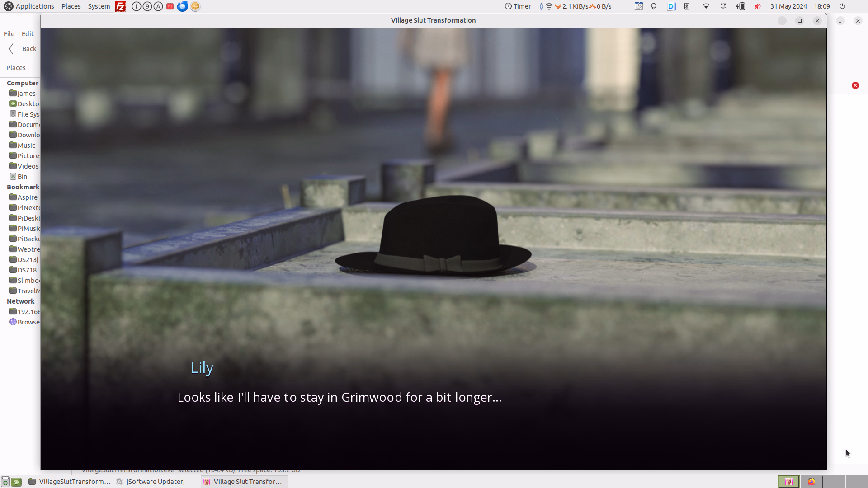Image resolution: width=868 pixels, height=488 pixels.
Task: Click the game window title bar
Action: [433, 20]
